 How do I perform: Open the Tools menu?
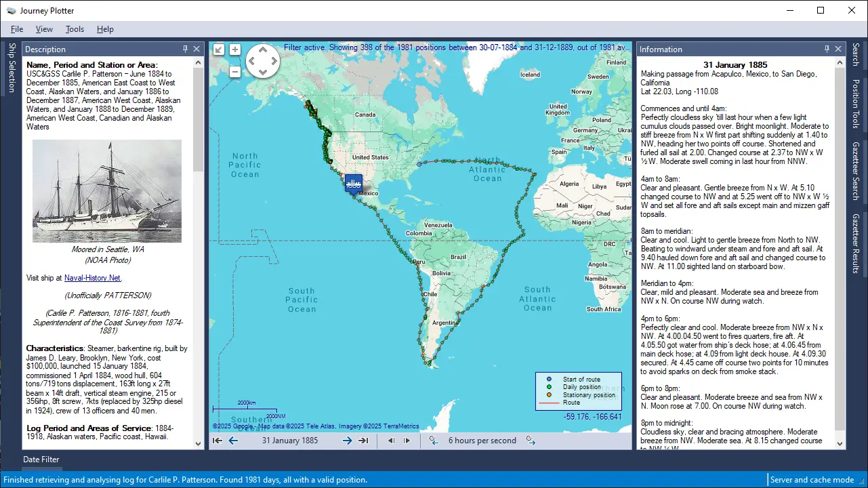[75, 29]
